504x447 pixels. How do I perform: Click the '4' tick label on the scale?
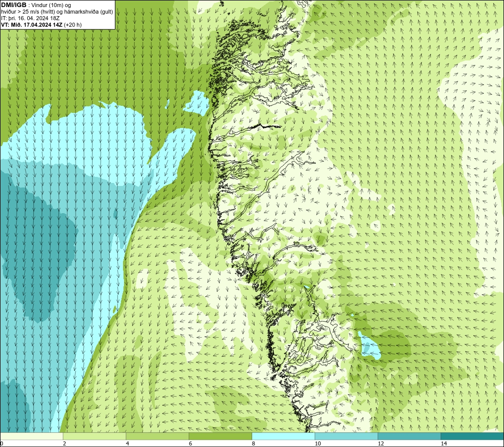[128, 443]
